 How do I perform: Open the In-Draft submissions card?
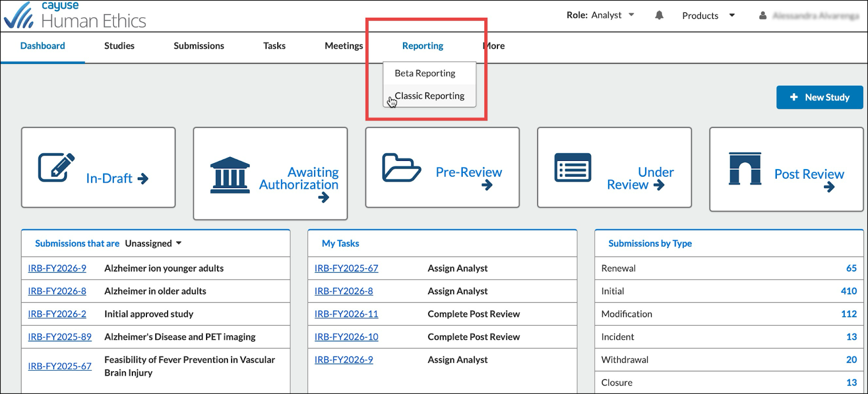click(x=98, y=167)
